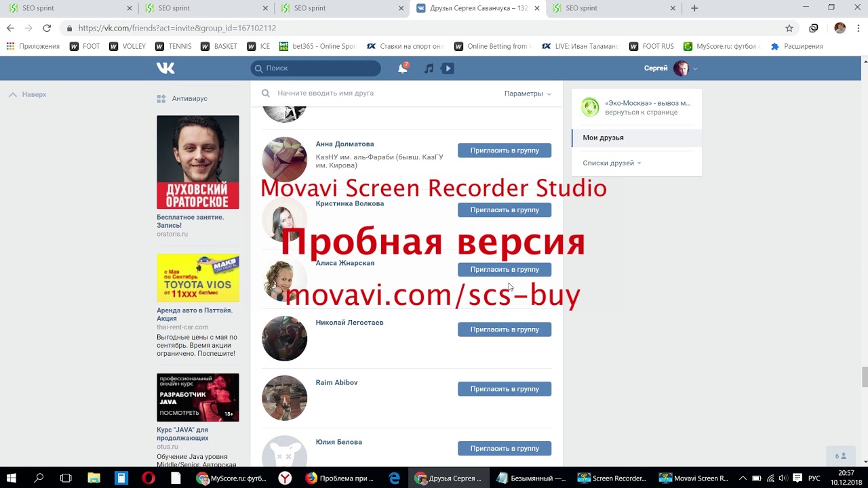Open the Toyota Vios ad image
Image resolution: width=868 pixels, height=488 pixels.
pyautogui.click(x=198, y=278)
